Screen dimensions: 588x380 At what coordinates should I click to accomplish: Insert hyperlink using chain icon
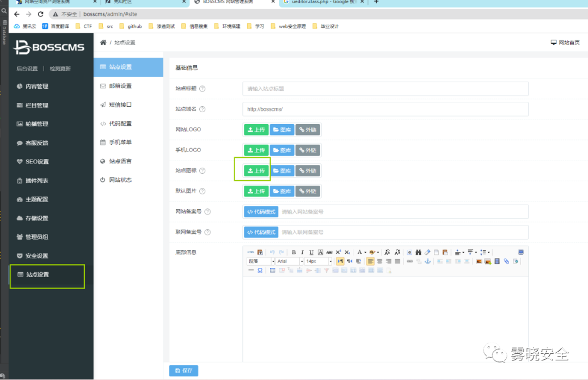click(410, 261)
